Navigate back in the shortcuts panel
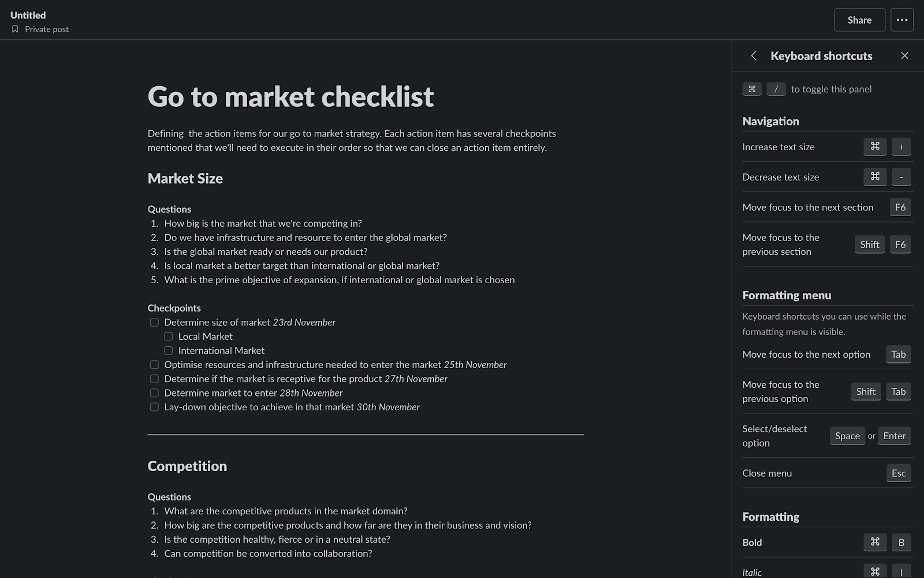924x578 pixels. pyautogui.click(x=753, y=55)
